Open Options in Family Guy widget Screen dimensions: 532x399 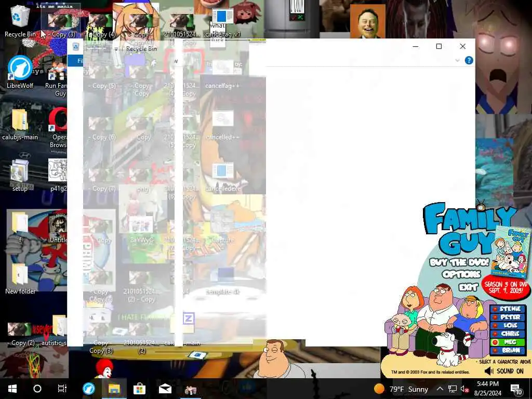pyautogui.click(x=461, y=274)
